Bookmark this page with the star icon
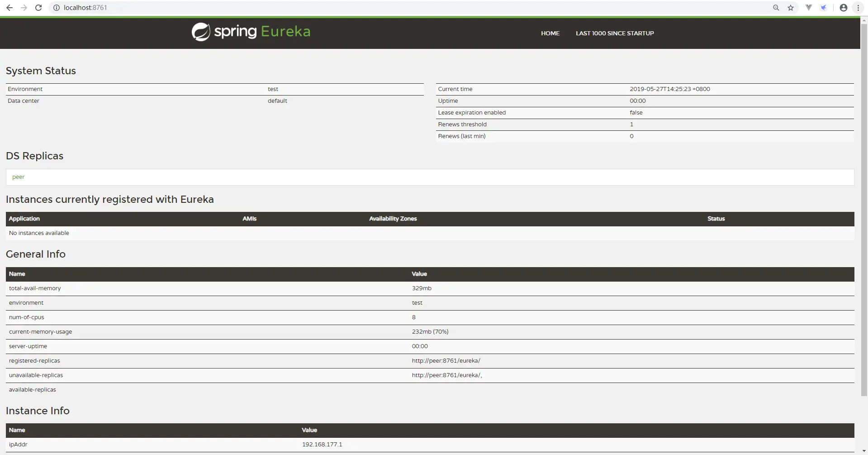Image resolution: width=868 pixels, height=455 pixels. [x=791, y=8]
